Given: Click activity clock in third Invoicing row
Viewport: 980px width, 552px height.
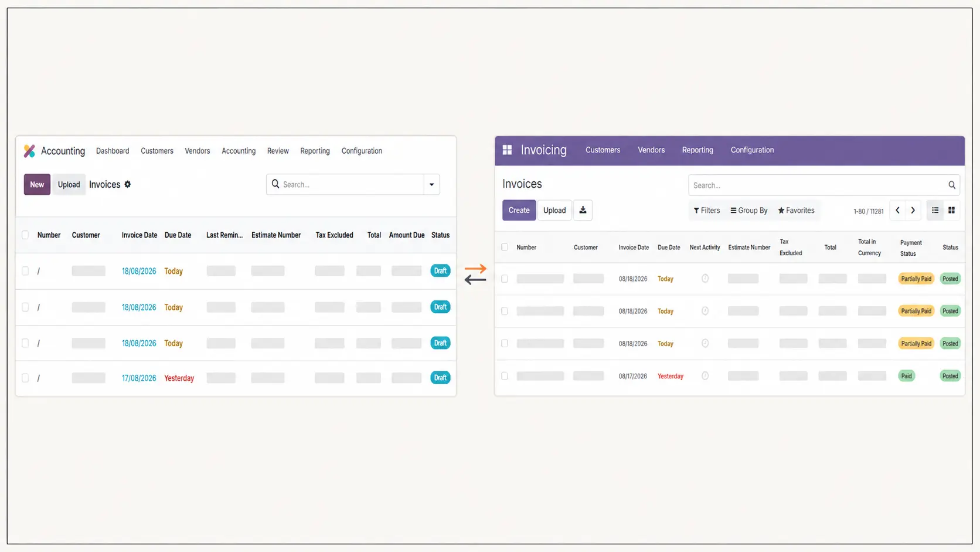Looking at the screenshot, I should tap(705, 343).
